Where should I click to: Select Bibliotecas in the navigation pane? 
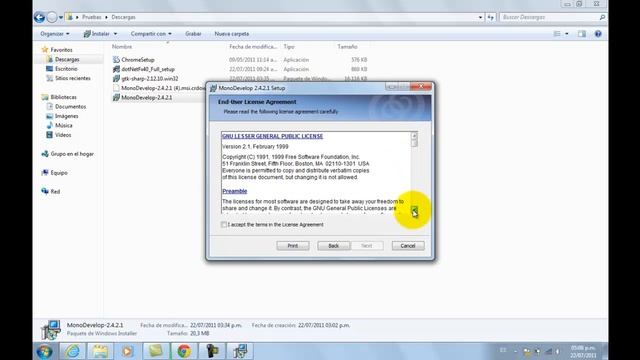[63, 97]
